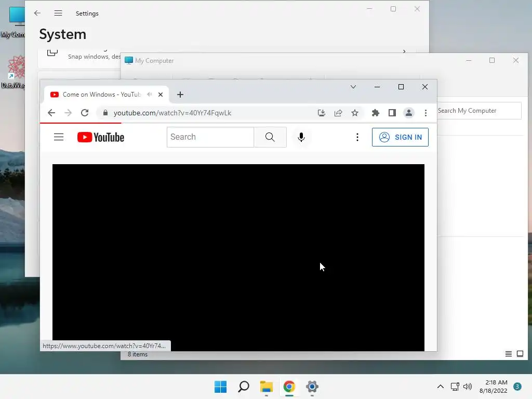
Task: Click the volume tray icon
Action: coord(468,387)
